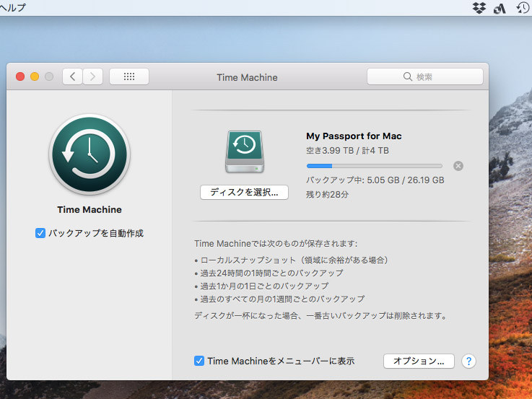Go forward with the right arrow button
Viewport: 532px width, 399px height.
point(92,76)
